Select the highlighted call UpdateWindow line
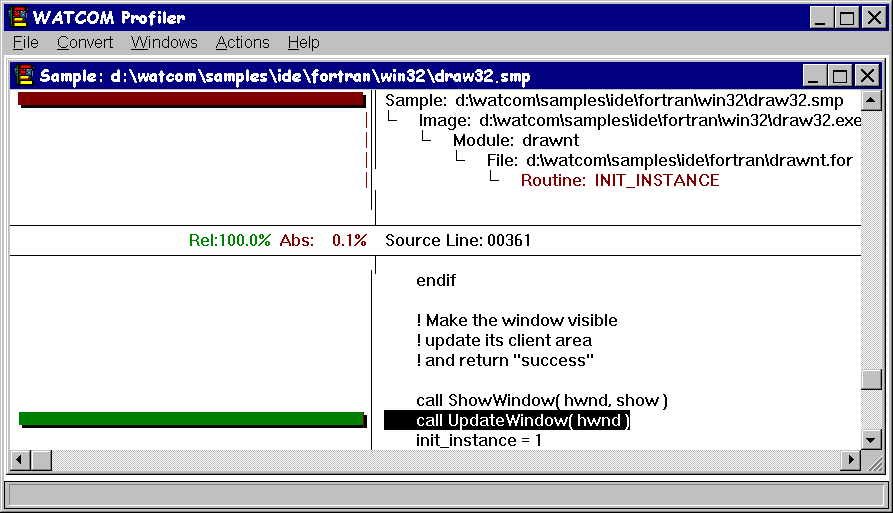Viewport: 893px width, 513px height. [x=522, y=420]
